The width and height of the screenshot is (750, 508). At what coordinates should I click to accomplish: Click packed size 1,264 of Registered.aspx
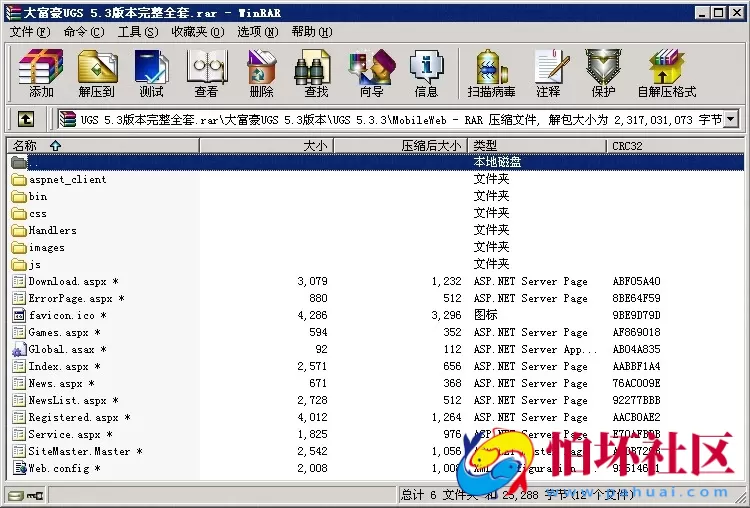coord(446,417)
